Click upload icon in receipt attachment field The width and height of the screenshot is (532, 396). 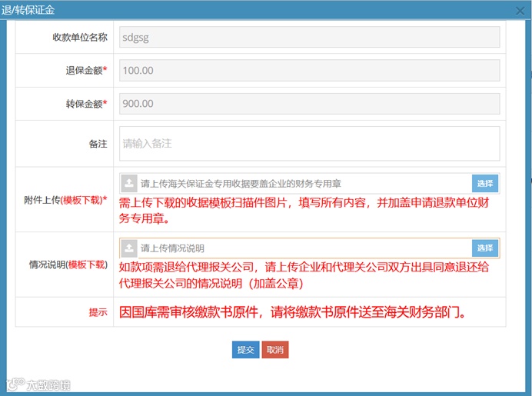coord(129,184)
